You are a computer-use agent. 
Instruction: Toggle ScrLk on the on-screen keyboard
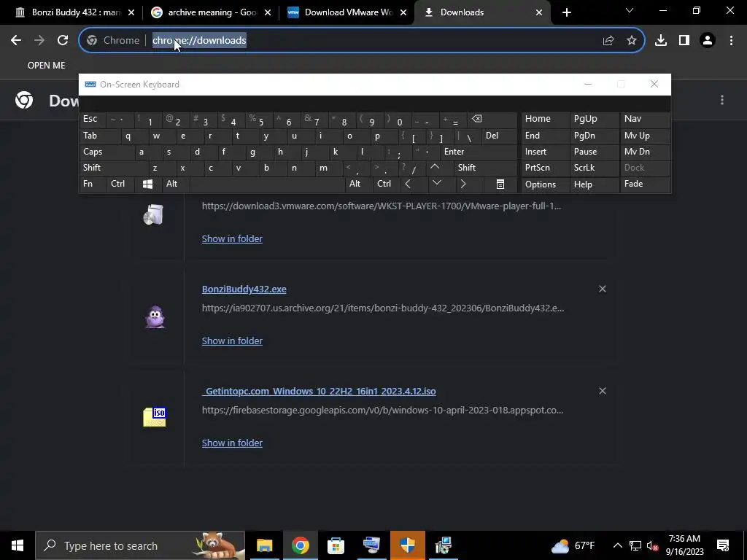coord(594,168)
